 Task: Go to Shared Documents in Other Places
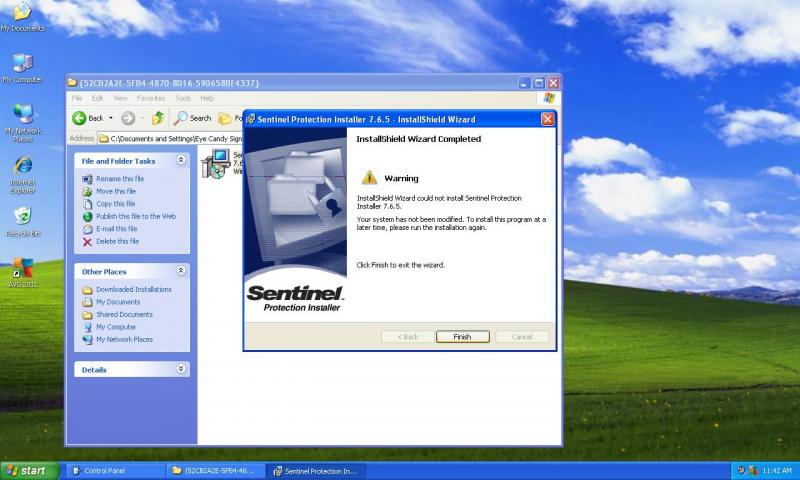pos(124,314)
